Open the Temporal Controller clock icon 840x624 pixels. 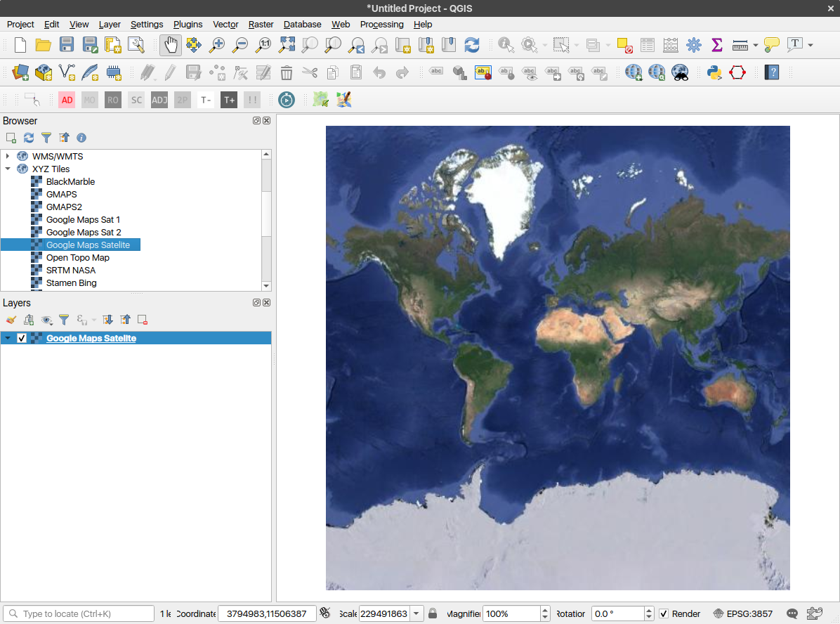(x=287, y=100)
